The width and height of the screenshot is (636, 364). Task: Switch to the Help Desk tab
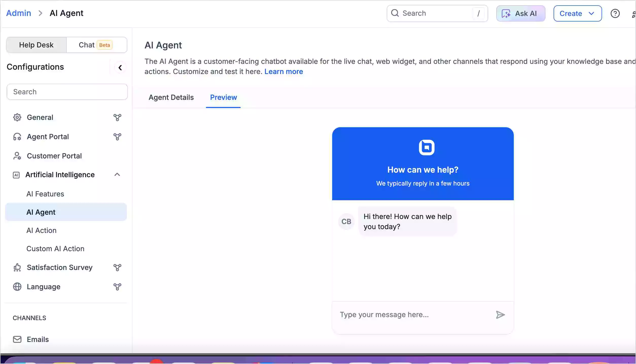(x=36, y=45)
